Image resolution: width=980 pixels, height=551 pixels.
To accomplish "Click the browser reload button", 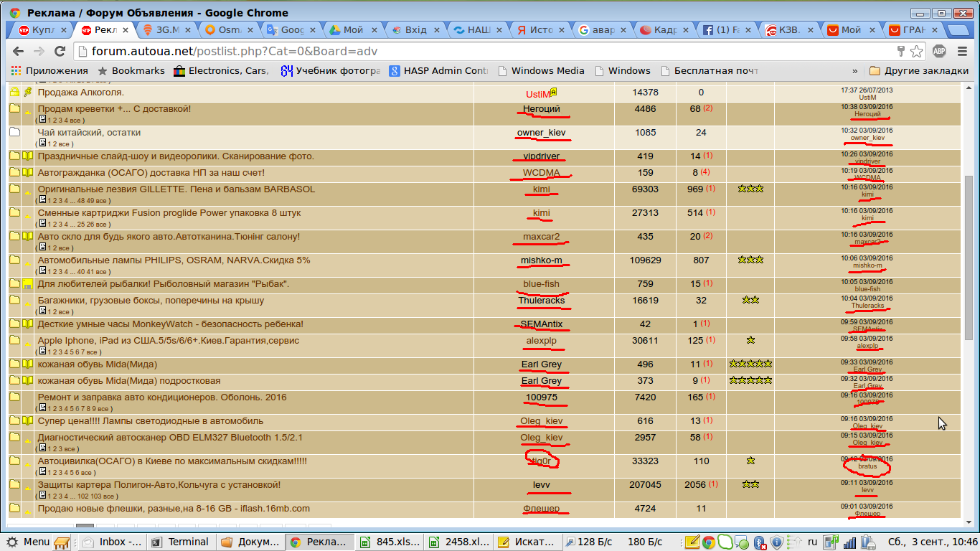I will click(60, 51).
